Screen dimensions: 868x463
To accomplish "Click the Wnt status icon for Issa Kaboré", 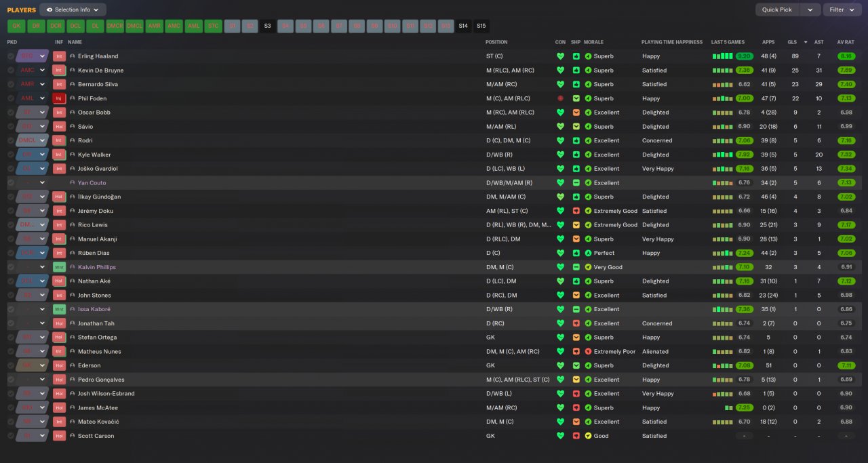I will pos(59,309).
